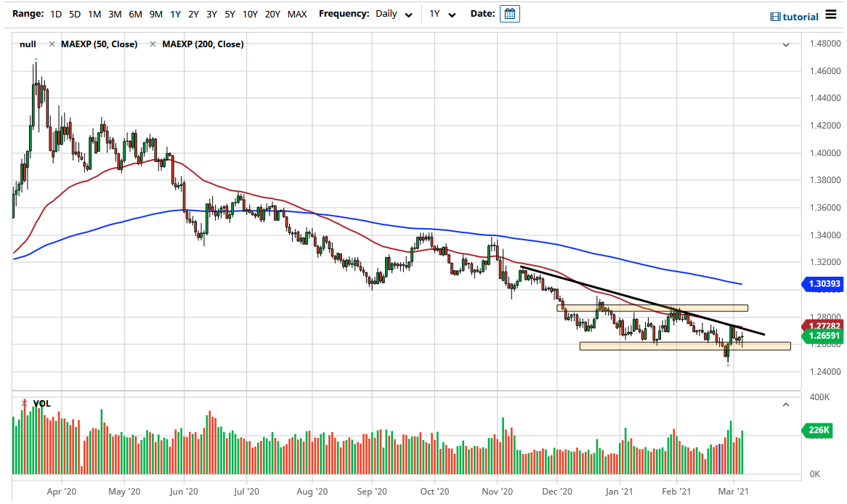Image resolution: width=847 pixels, height=504 pixels.
Task: Select the 1D range
Action: [x=56, y=13]
